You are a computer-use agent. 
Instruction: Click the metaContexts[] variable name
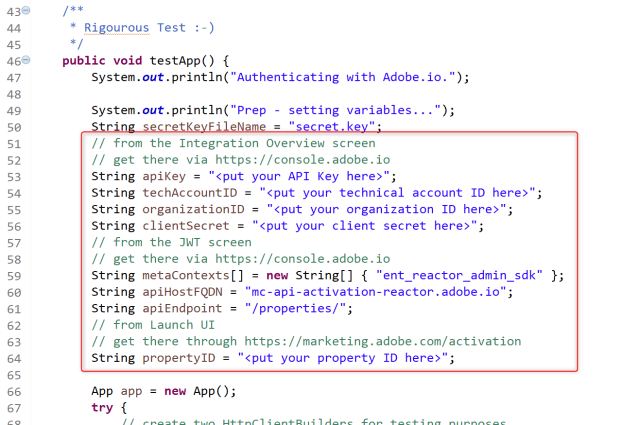pyautogui.click(x=193, y=275)
